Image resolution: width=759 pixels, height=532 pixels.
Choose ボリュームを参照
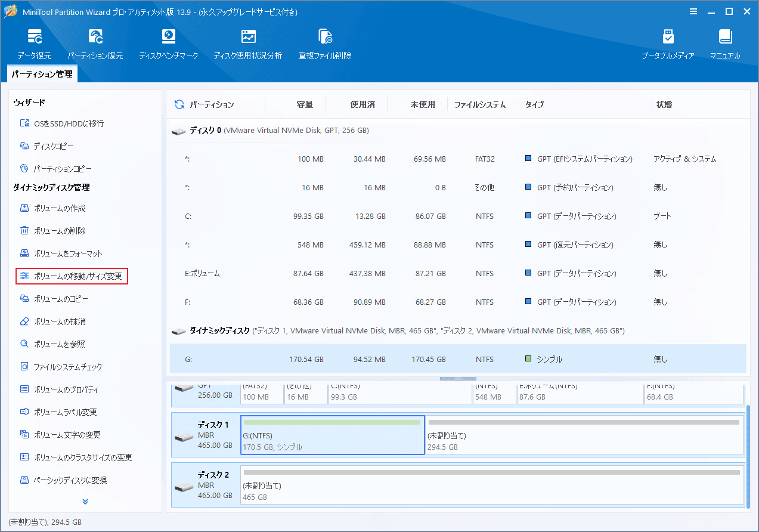click(x=52, y=344)
